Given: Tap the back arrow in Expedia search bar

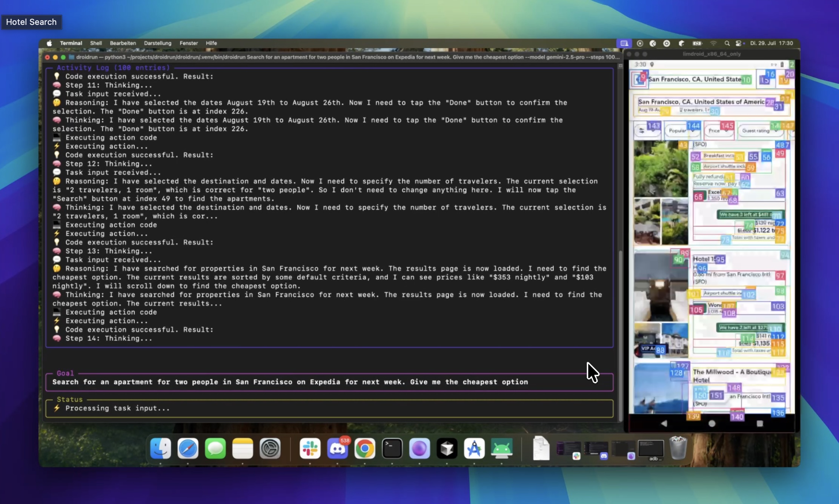Looking at the screenshot, I should pyautogui.click(x=638, y=79).
